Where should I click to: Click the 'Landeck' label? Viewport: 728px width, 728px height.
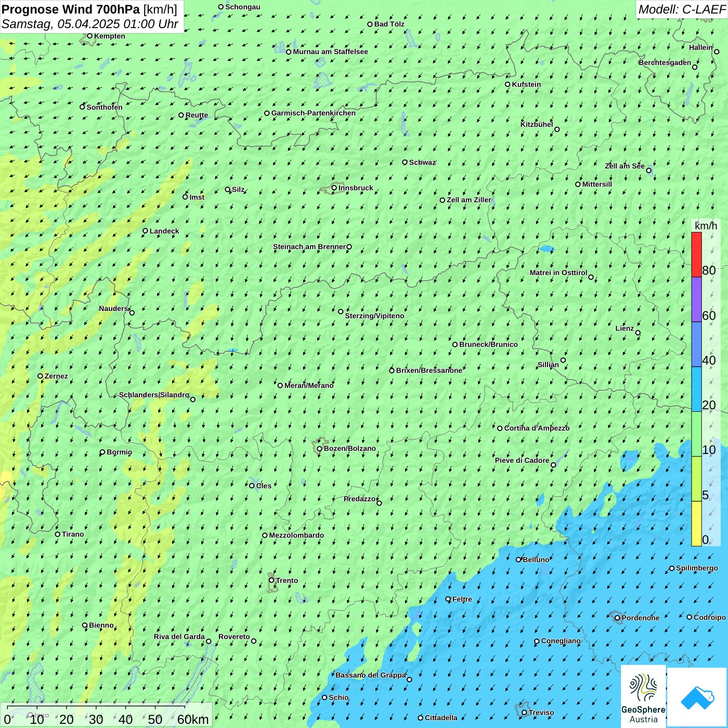coord(164,231)
